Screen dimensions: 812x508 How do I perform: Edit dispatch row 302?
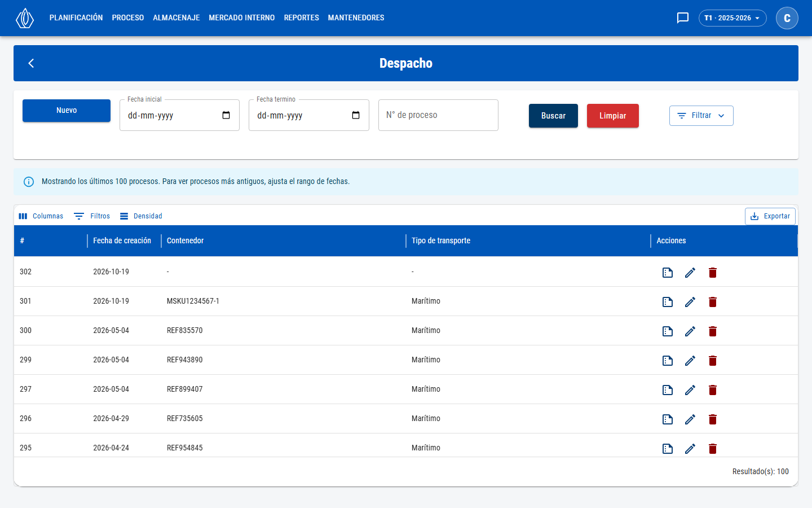coord(690,273)
